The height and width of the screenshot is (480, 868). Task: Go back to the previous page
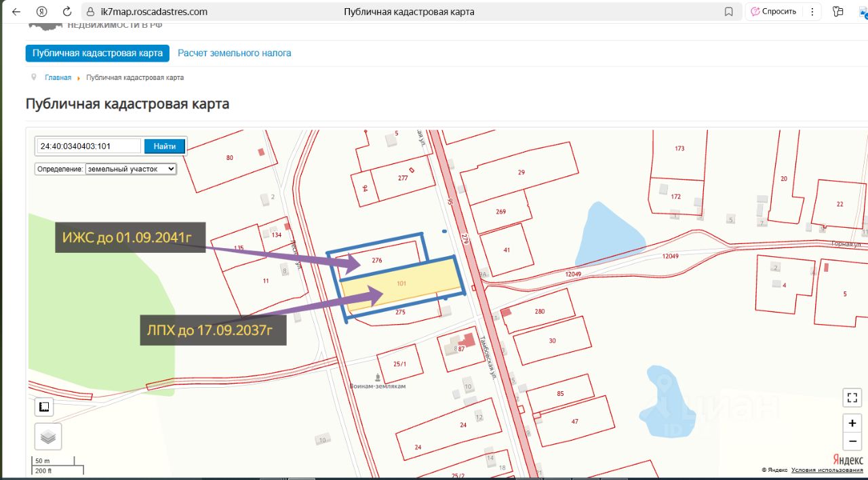[16, 12]
